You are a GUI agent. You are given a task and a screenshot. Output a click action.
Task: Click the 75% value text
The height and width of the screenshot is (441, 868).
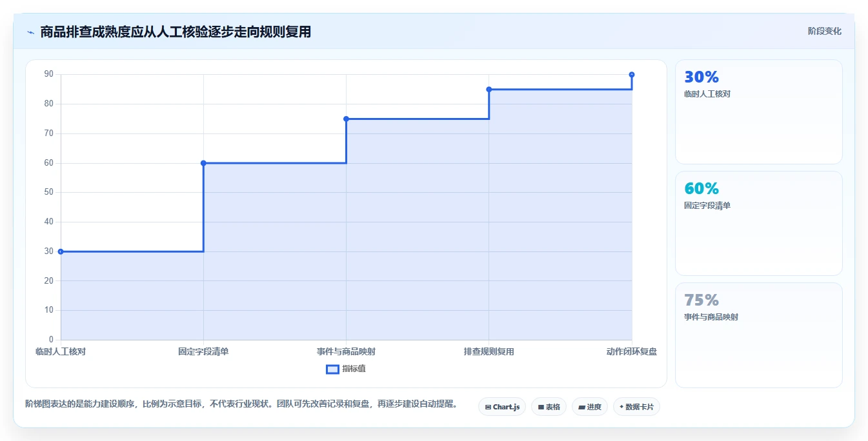[701, 300]
